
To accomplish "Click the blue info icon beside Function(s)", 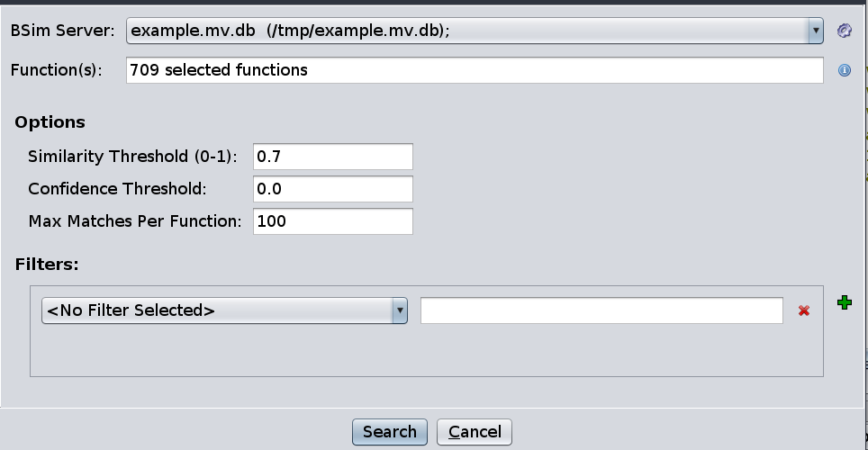I will point(844,70).
